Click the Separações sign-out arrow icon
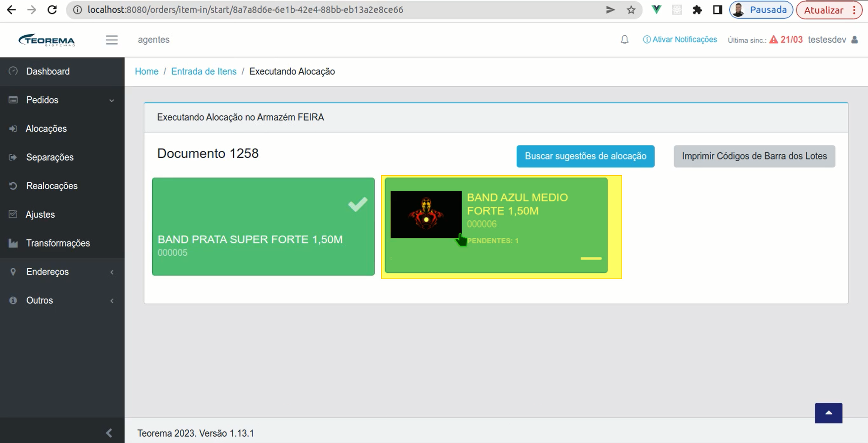868x443 pixels. [13, 157]
